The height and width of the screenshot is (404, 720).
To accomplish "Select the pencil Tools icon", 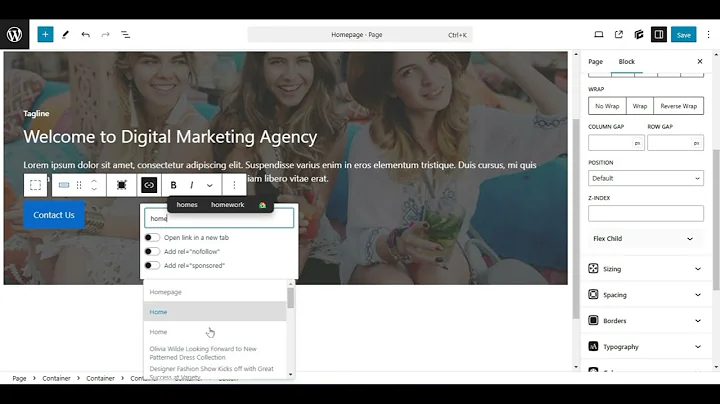I will (65, 34).
